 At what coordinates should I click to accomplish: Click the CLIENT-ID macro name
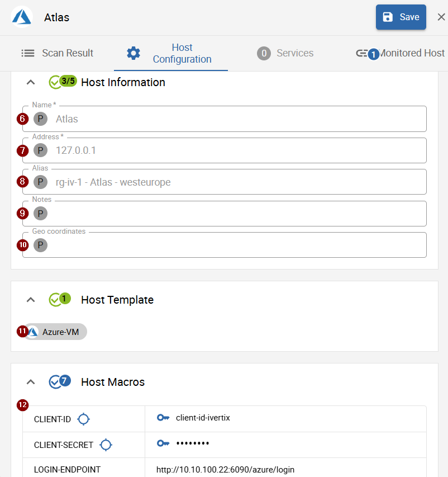click(x=53, y=419)
